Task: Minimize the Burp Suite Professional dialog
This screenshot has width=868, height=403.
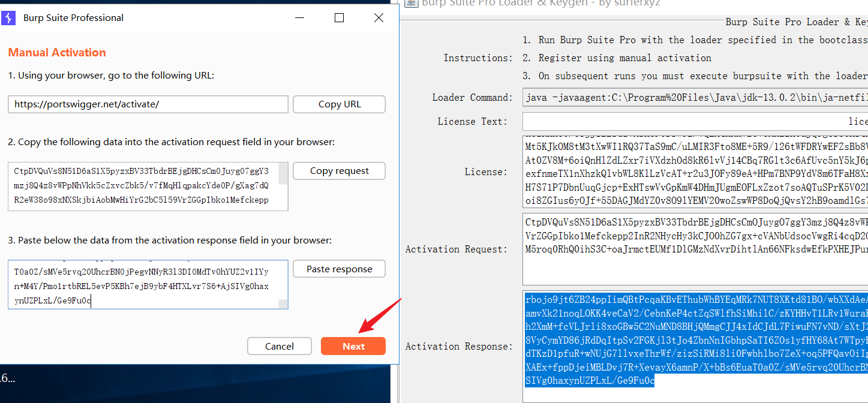Action: [x=300, y=18]
